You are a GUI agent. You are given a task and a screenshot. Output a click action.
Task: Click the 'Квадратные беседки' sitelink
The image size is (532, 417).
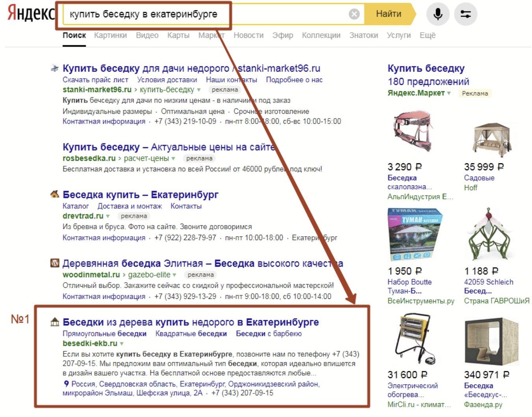pos(191,334)
